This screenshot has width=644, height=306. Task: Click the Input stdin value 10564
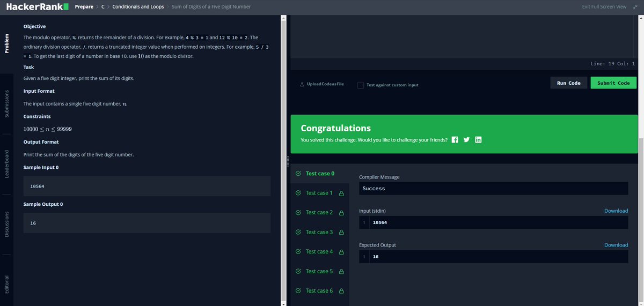379,222
